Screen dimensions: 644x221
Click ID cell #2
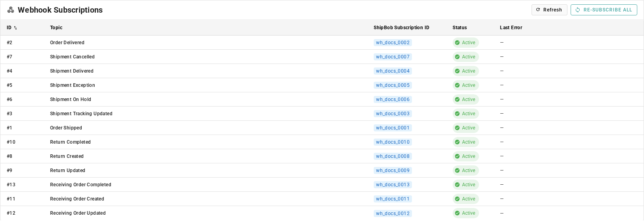(9, 43)
